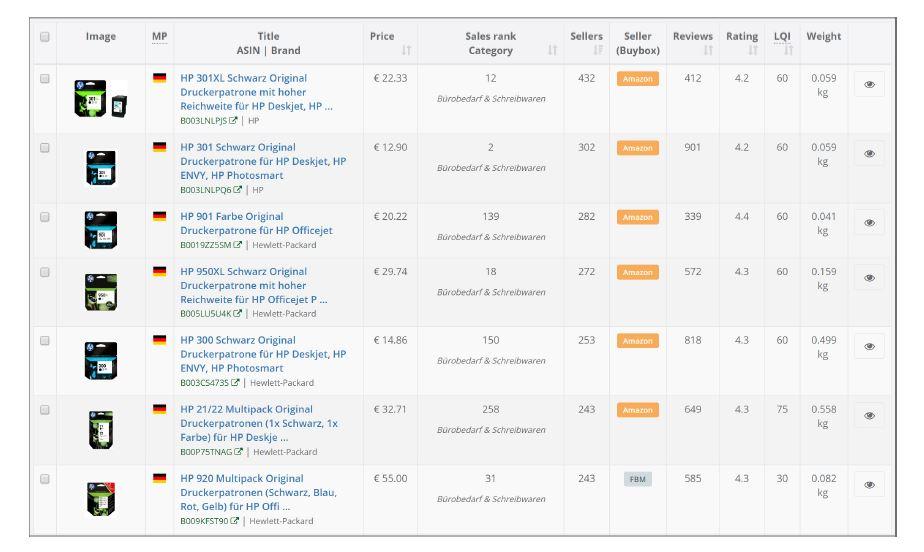
Task: Open external link icon beside ASIN B00P75TNAG
Action: (x=239, y=452)
